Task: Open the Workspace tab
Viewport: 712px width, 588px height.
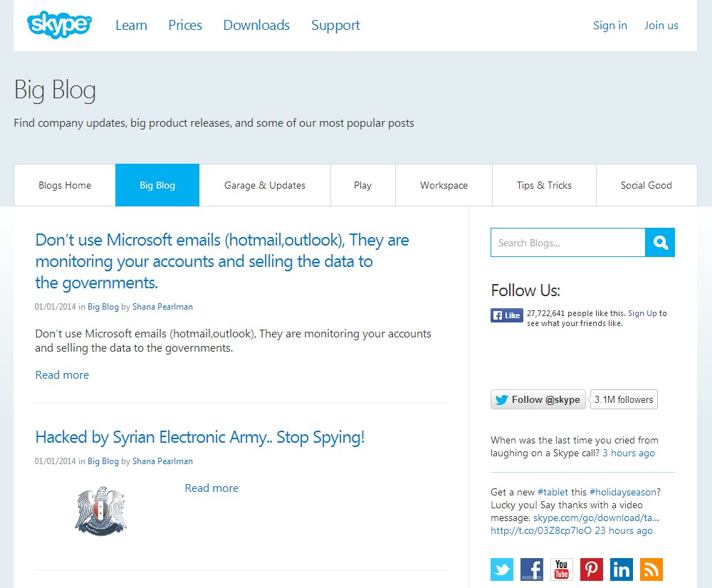Action: pyautogui.click(x=444, y=185)
